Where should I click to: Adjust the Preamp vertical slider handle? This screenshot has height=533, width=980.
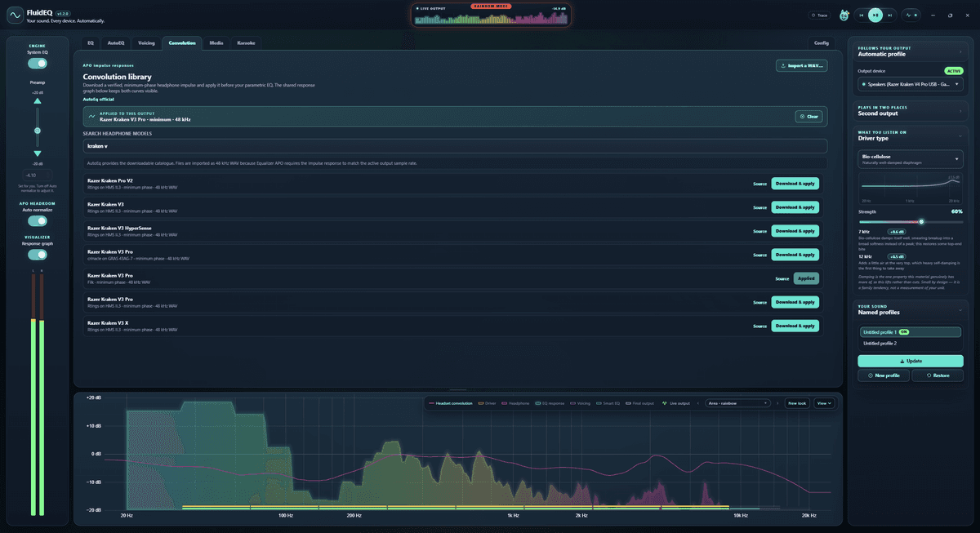pos(37,131)
